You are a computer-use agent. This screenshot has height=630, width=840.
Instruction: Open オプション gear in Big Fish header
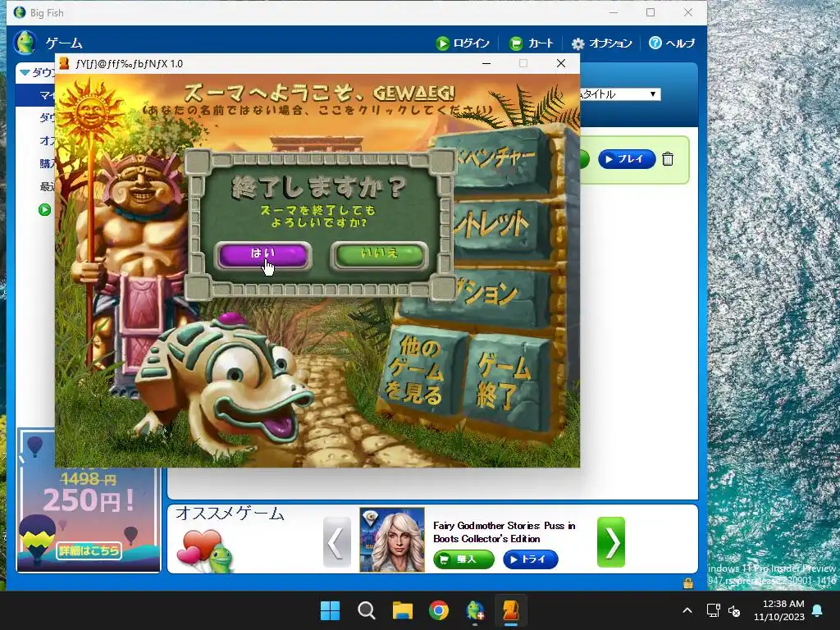point(601,43)
